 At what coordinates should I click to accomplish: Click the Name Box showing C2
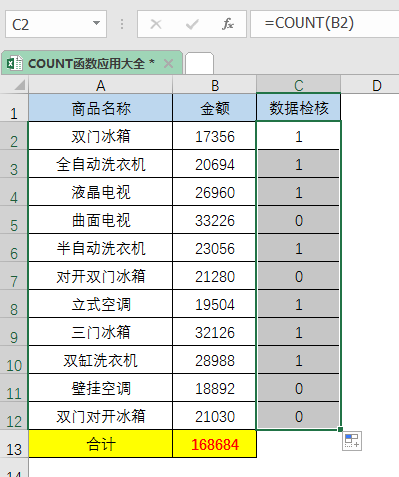pyautogui.click(x=56, y=24)
